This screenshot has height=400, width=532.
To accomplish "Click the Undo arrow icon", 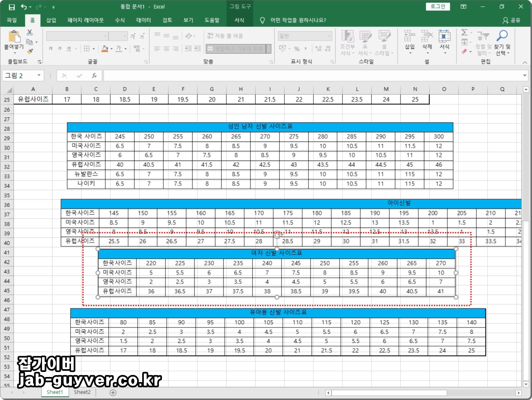I will (x=24, y=7).
